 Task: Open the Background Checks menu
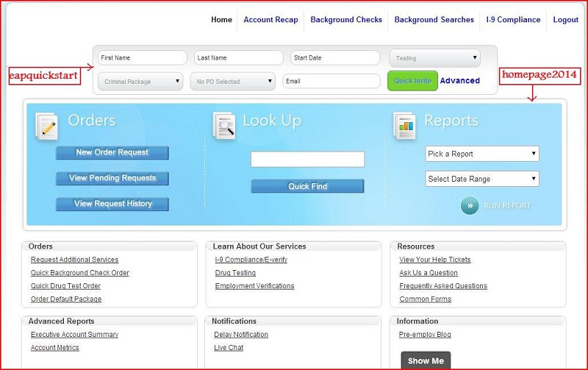click(346, 20)
